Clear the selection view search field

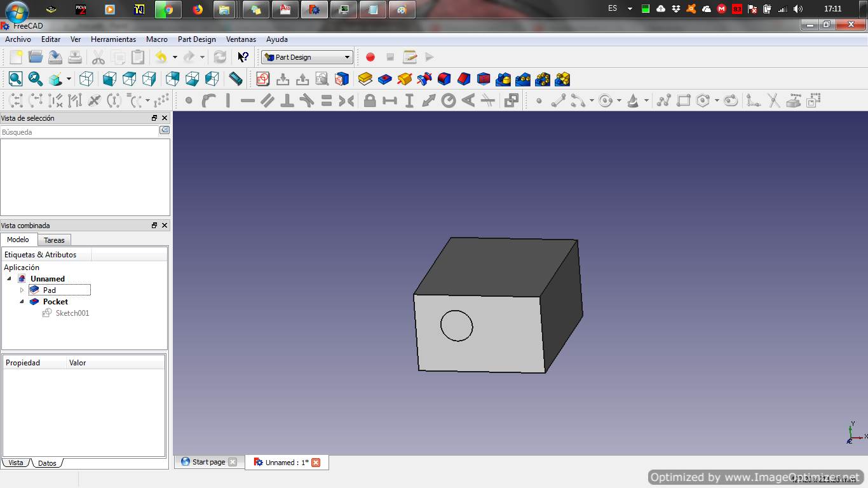point(165,130)
